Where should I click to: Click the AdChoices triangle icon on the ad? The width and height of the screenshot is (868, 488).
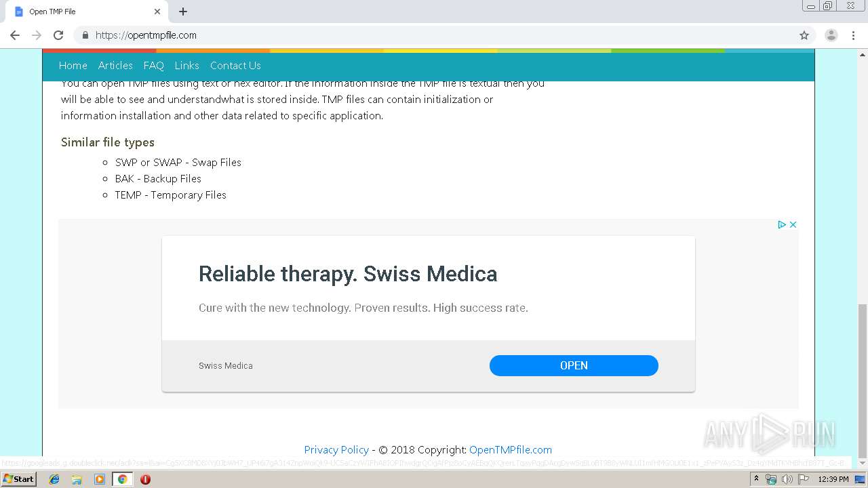point(782,224)
